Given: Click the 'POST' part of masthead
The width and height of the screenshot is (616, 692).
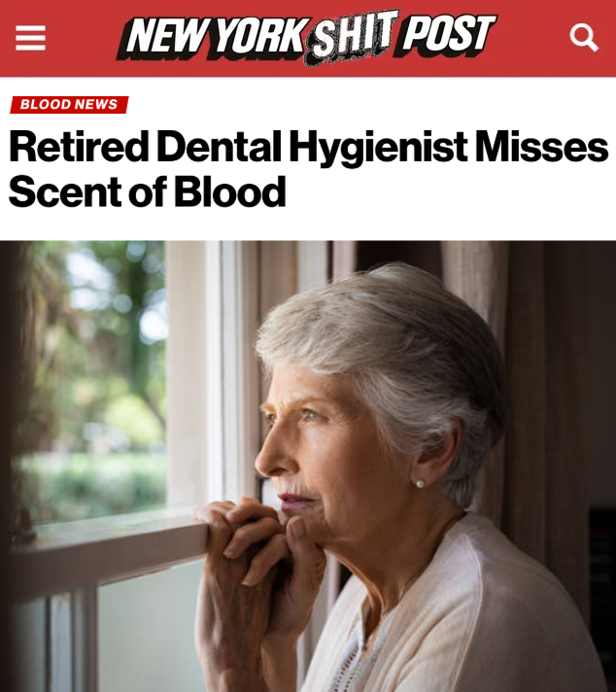Looking at the screenshot, I should click(x=446, y=37).
